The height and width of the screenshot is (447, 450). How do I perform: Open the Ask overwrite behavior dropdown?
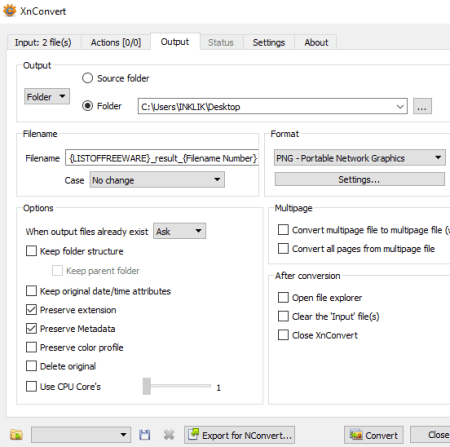point(179,231)
